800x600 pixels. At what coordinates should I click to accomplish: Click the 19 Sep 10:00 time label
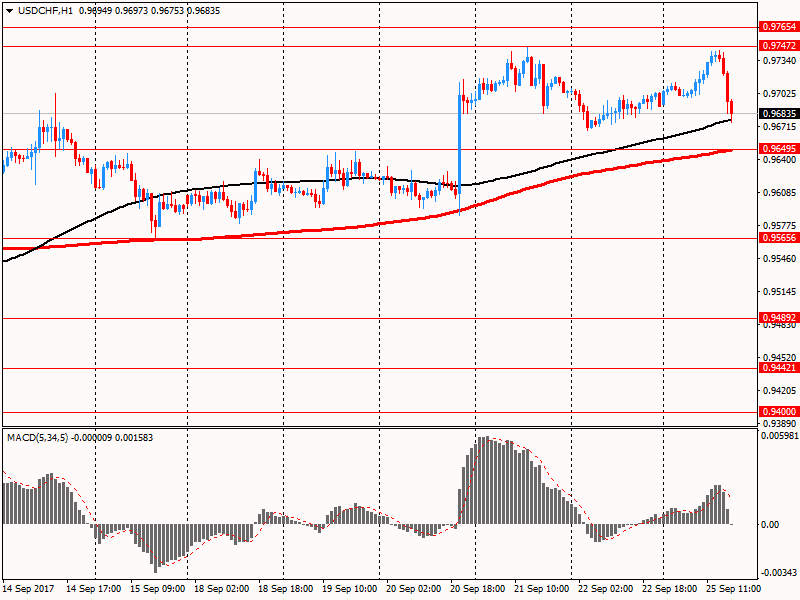coord(349,589)
